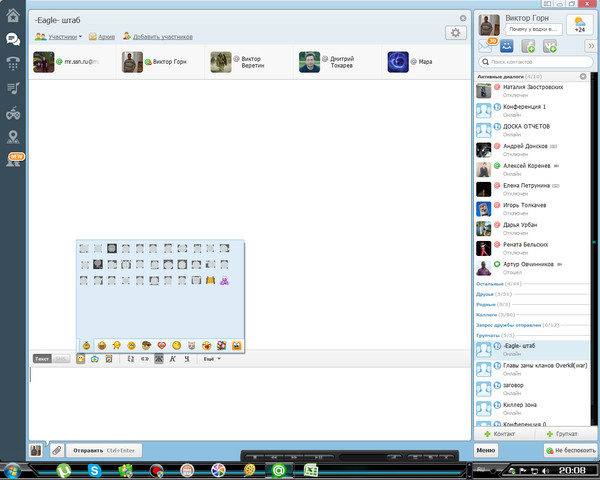Select the laughing smiley set in picker
The image size is (600, 480).
coord(101,346)
